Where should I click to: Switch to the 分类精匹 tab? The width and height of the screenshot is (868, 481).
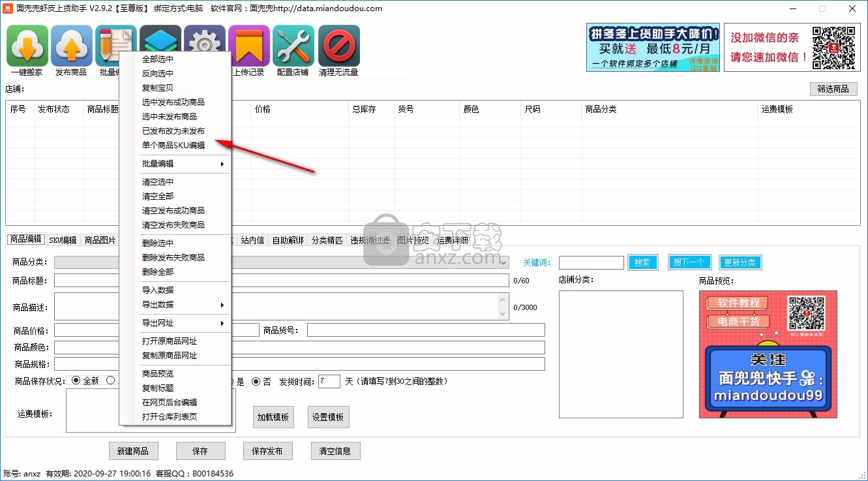click(x=327, y=240)
